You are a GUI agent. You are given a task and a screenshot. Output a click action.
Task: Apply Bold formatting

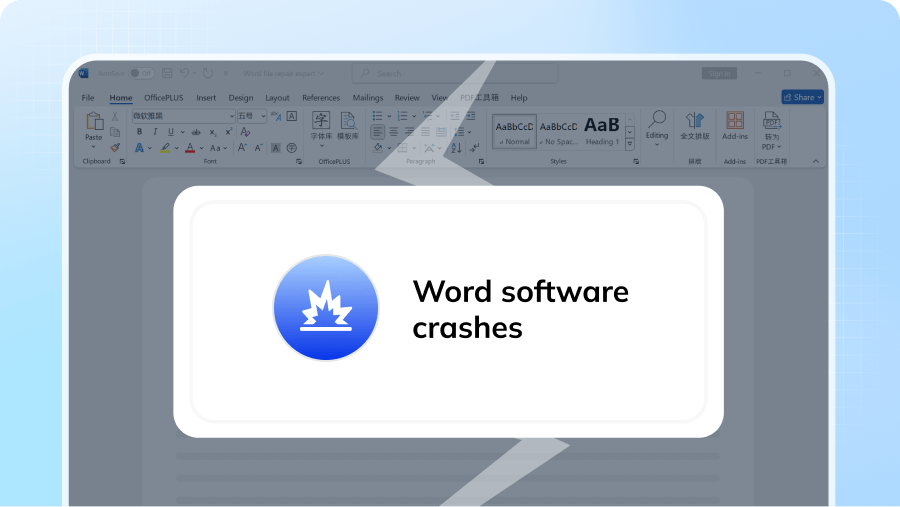pos(139,131)
